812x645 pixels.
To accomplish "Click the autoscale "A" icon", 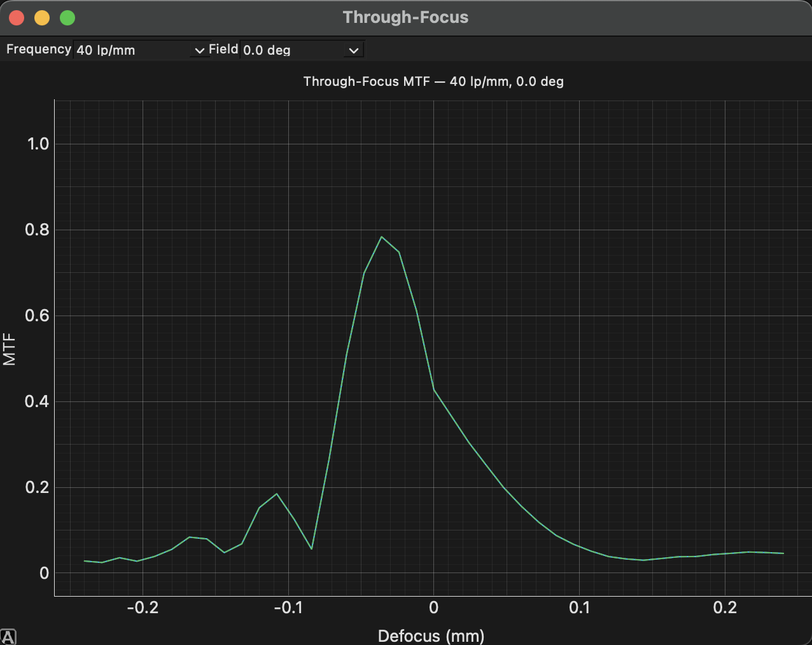I will coord(8,635).
